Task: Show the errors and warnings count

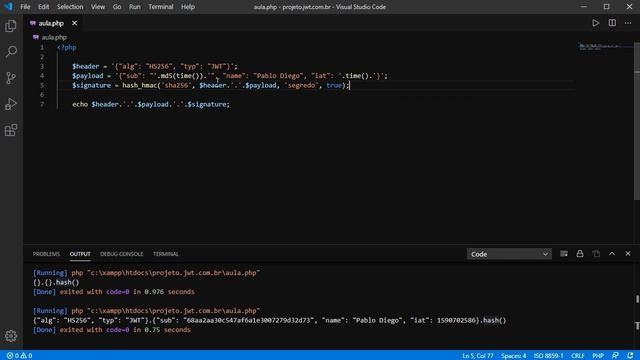Action: coord(19,356)
